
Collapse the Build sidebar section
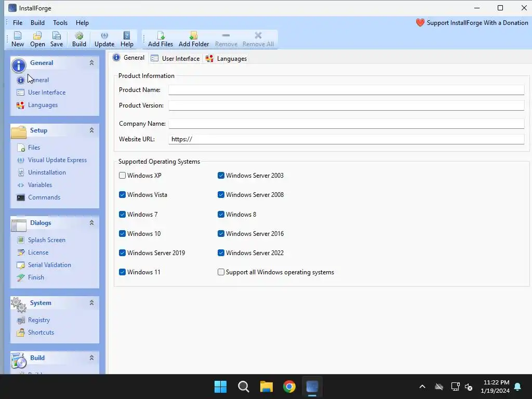tap(91, 358)
